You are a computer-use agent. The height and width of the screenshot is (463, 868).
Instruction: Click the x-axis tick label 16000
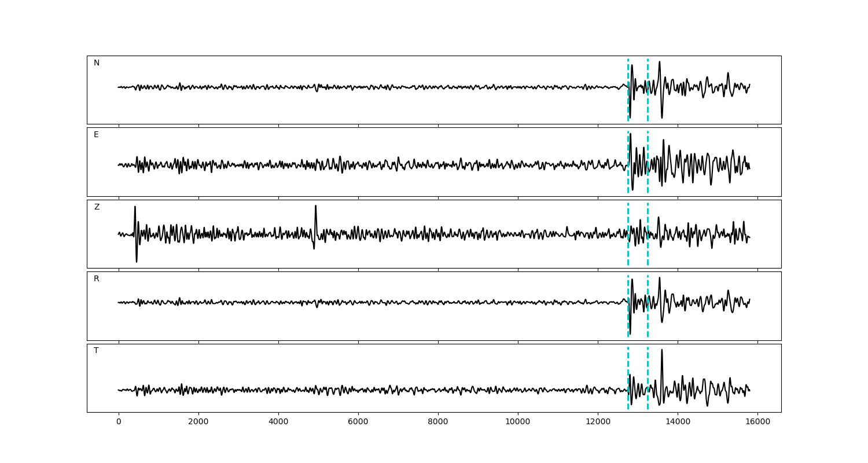click(757, 422)
